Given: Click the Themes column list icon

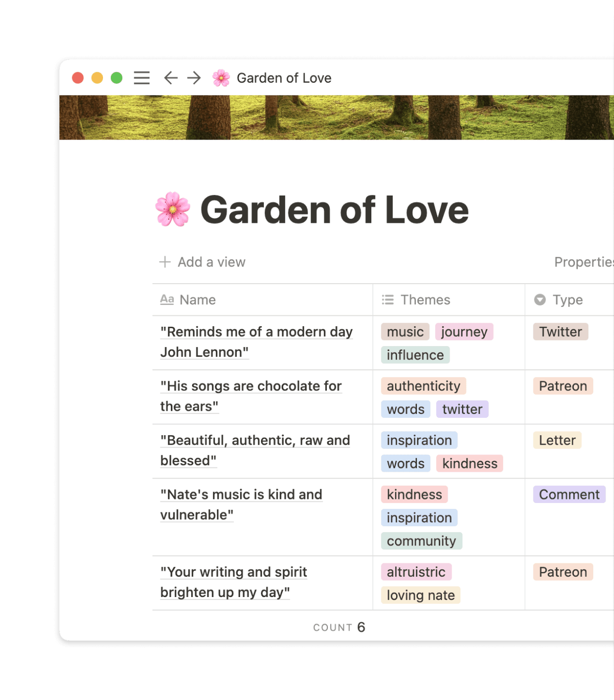Looking at the screenshot, I should (x=388, y=300).
